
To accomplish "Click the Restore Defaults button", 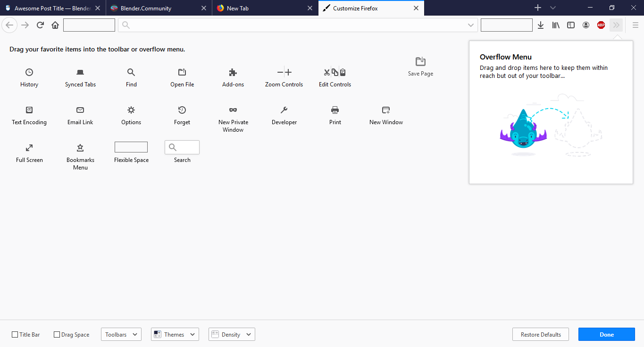I will point(541,334).
